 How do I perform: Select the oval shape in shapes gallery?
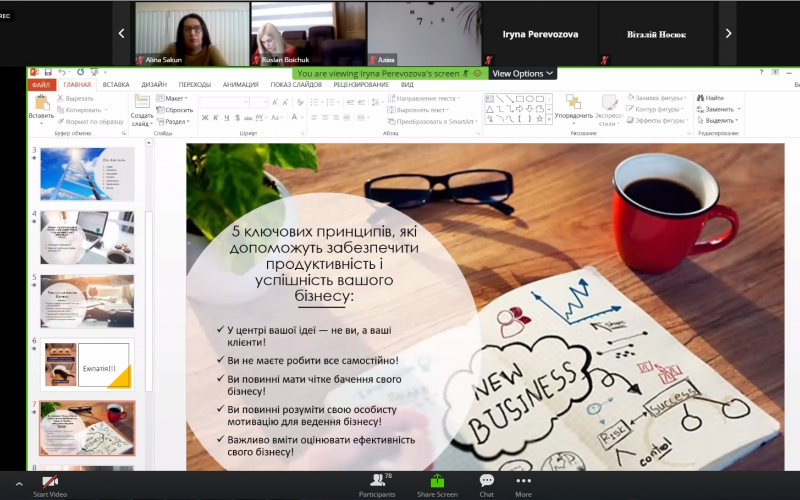[x=530, y=98]
